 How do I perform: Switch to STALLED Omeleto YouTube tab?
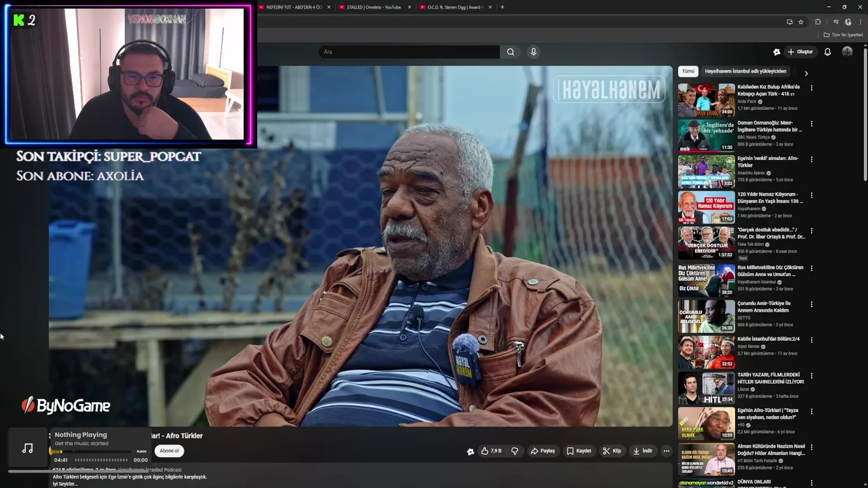tap(374, 7)
